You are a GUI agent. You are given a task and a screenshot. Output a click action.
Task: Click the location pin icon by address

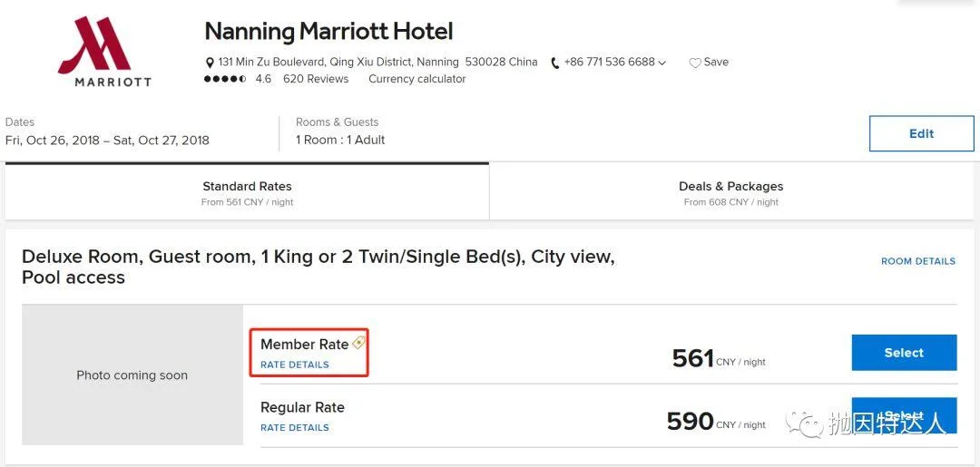coord(211,63)
